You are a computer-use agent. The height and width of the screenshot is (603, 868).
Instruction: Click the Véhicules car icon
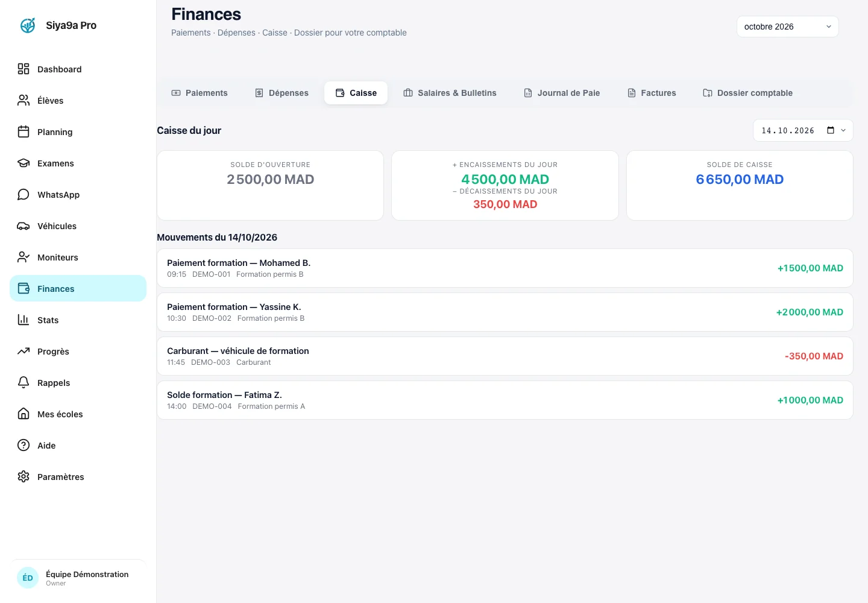click(x=24, y=226)
